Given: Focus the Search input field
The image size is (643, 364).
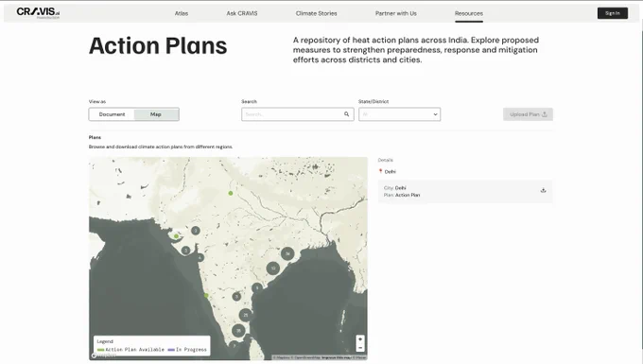Looking at the screenshot, I should (297, 114).
